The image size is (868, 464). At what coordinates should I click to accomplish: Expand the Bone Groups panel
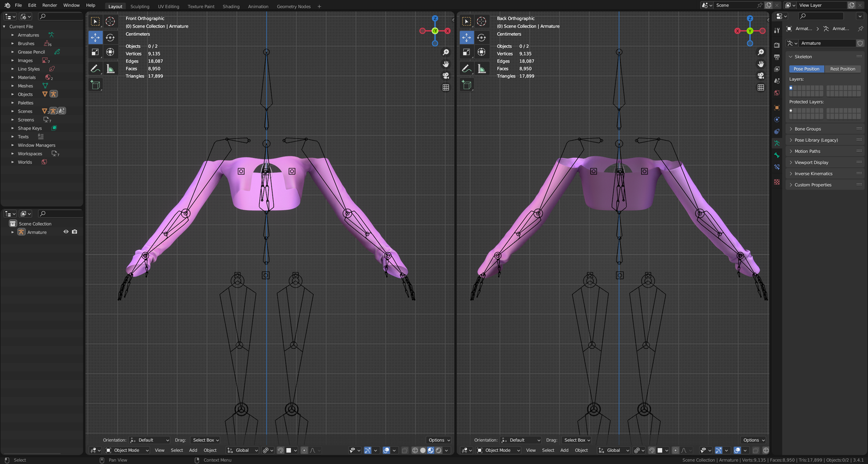pos(807,129)
